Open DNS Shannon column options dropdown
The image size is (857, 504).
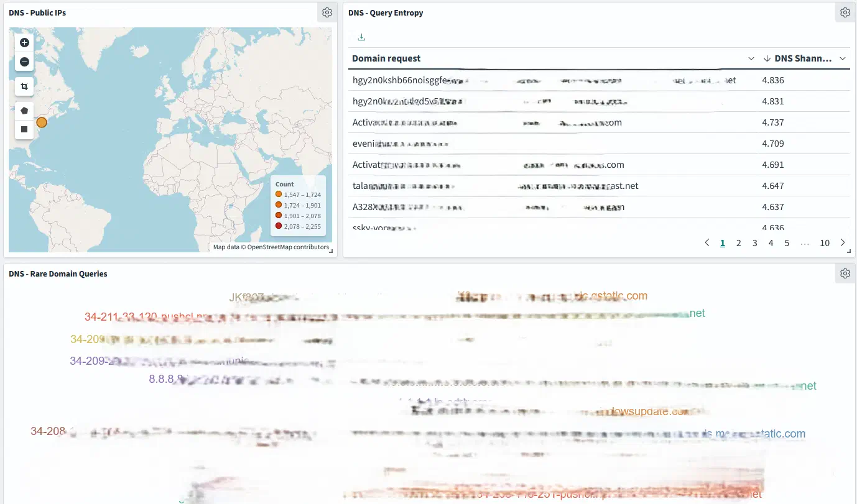coord(843,58)
